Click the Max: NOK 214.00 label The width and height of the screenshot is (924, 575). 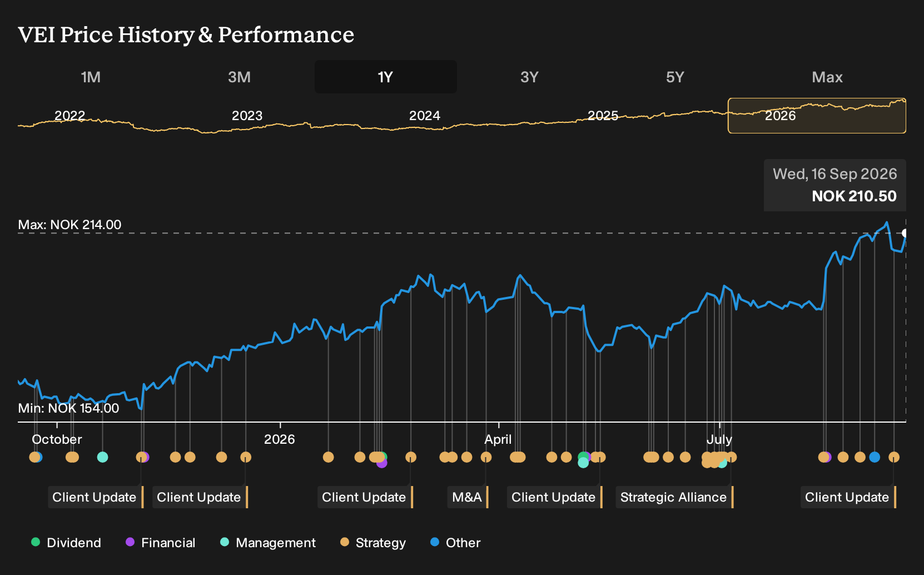point(69,225)
